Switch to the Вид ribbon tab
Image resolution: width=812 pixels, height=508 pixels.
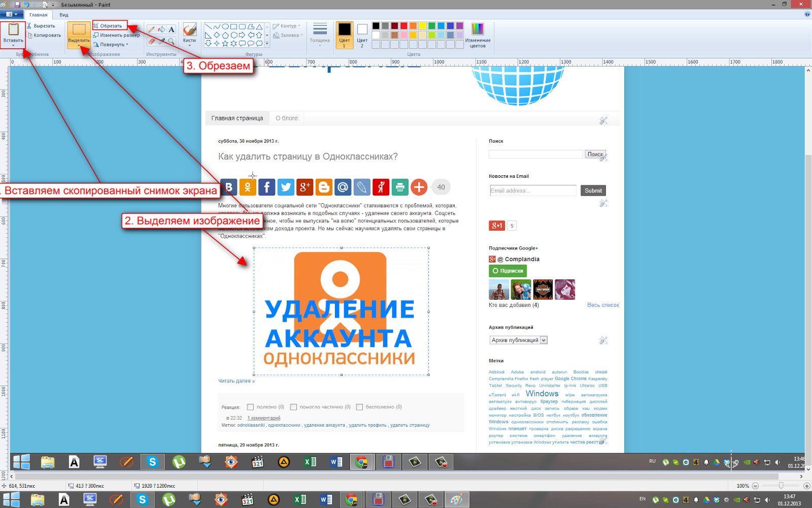pyautogui.click(x=64, y=15)
